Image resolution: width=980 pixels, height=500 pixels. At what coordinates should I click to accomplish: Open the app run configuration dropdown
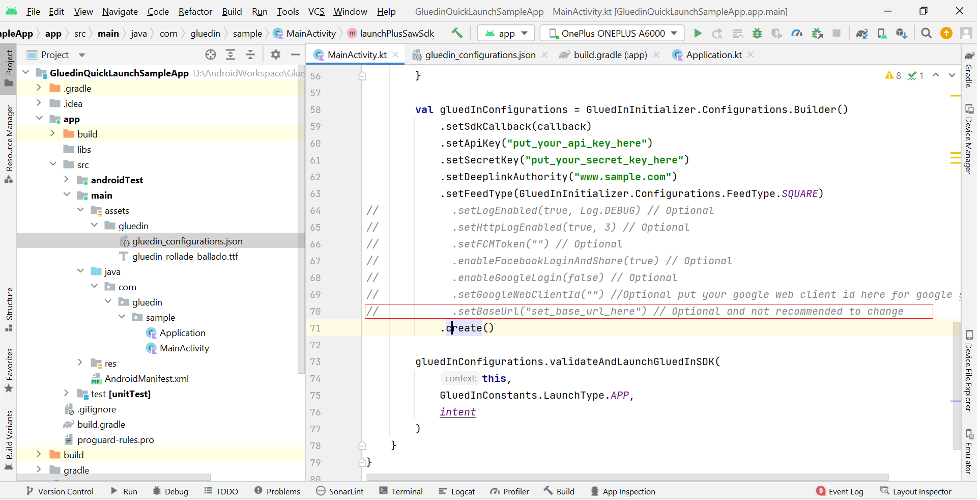point(506,33)
